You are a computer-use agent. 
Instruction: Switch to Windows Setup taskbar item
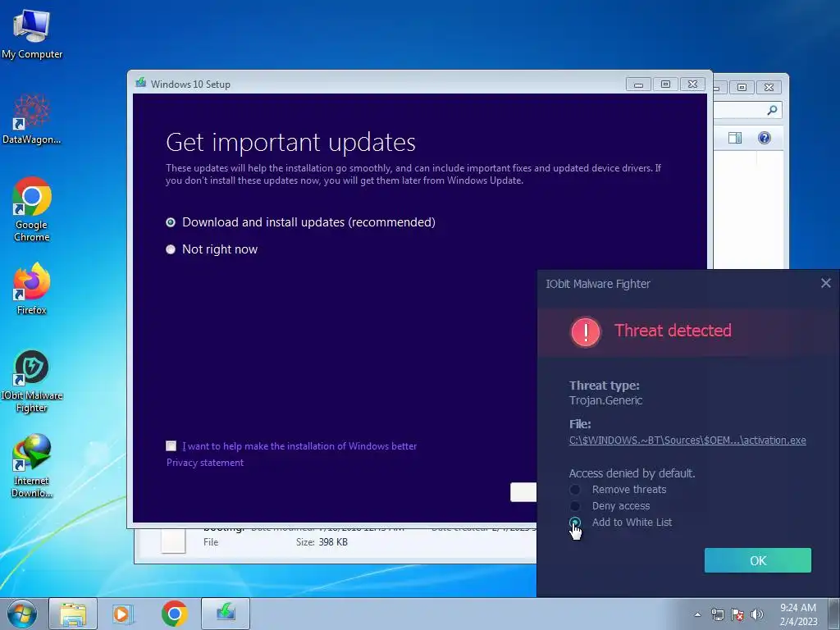226,614
